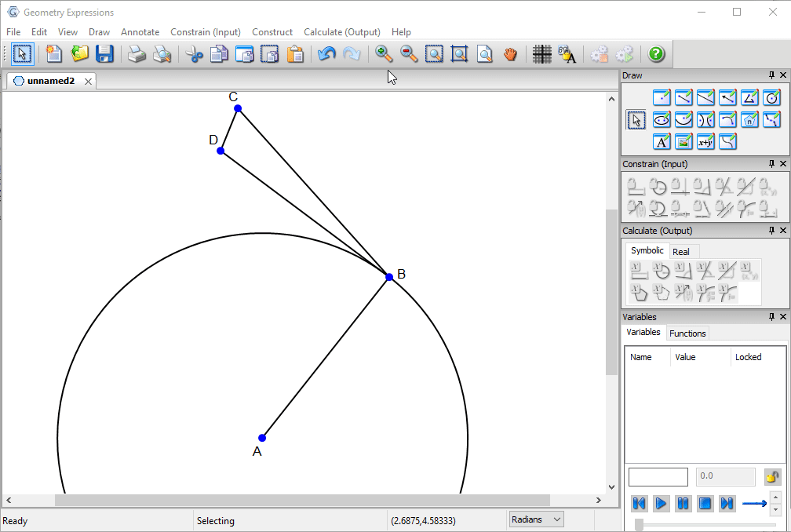Select the Infinite Line draw tool
The height and width of the screenshot is (532, 791).
pos(705,97)
